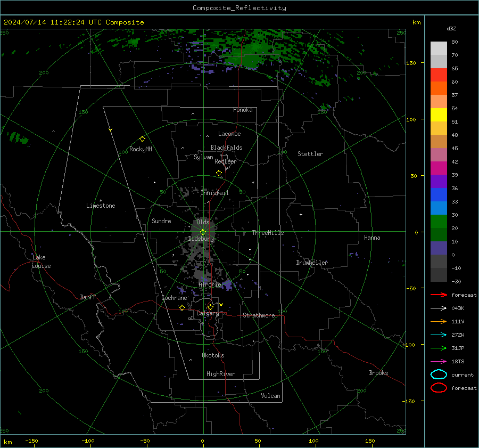Pick the blue 36-33 dBZ swatch
This screenshot has height=448, width=479.
[x=439, y=194]
